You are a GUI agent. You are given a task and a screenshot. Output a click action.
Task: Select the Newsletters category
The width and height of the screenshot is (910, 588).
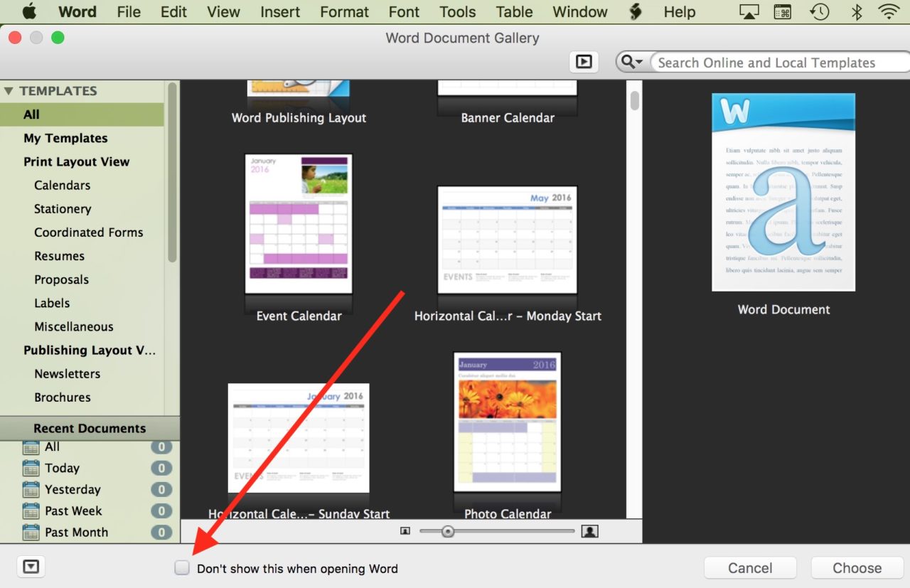point(67,373)
